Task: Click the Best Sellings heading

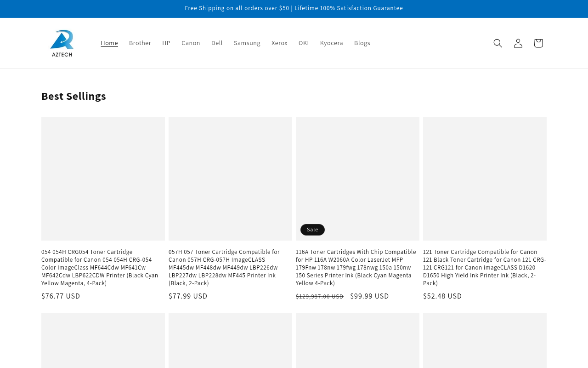Action: coord(73,96)
